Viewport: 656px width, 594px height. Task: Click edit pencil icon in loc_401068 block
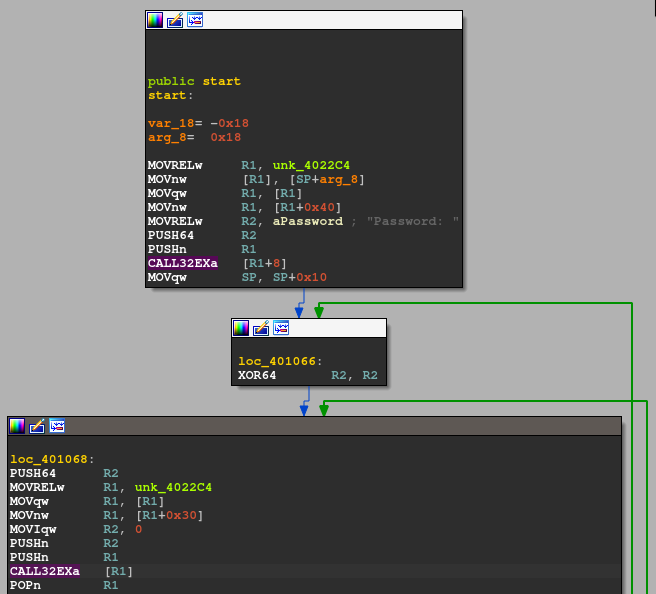pyautogui.click(x=37, y=426)
